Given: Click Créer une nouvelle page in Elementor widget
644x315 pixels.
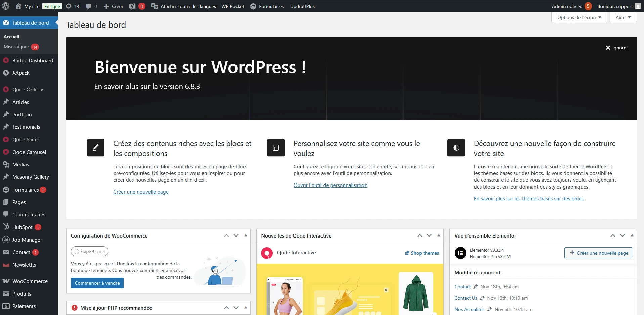Looking at the screenshot, I should (x=598, y=253).
